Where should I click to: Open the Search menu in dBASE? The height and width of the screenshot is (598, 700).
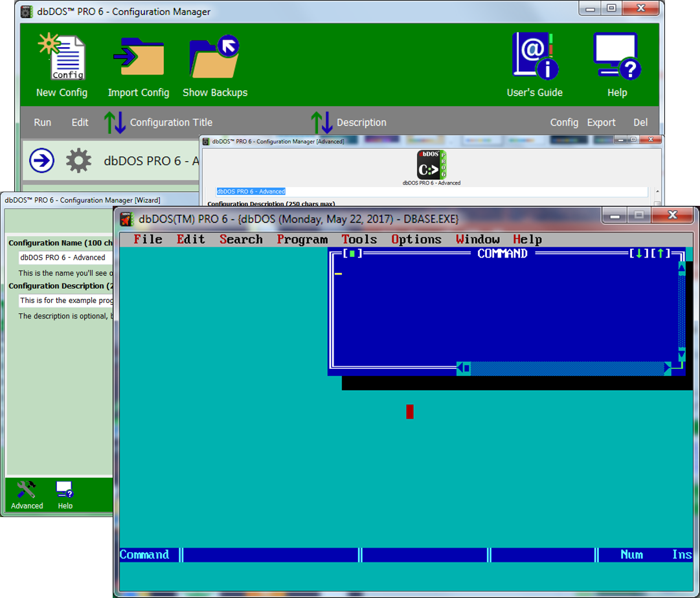(x=241, y=239)
